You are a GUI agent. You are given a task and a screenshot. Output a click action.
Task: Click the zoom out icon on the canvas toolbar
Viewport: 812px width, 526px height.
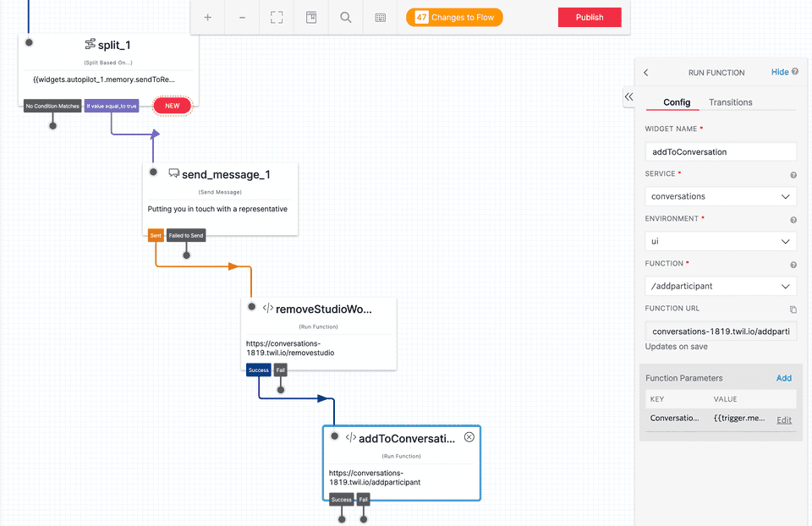(x=243, y=17)
